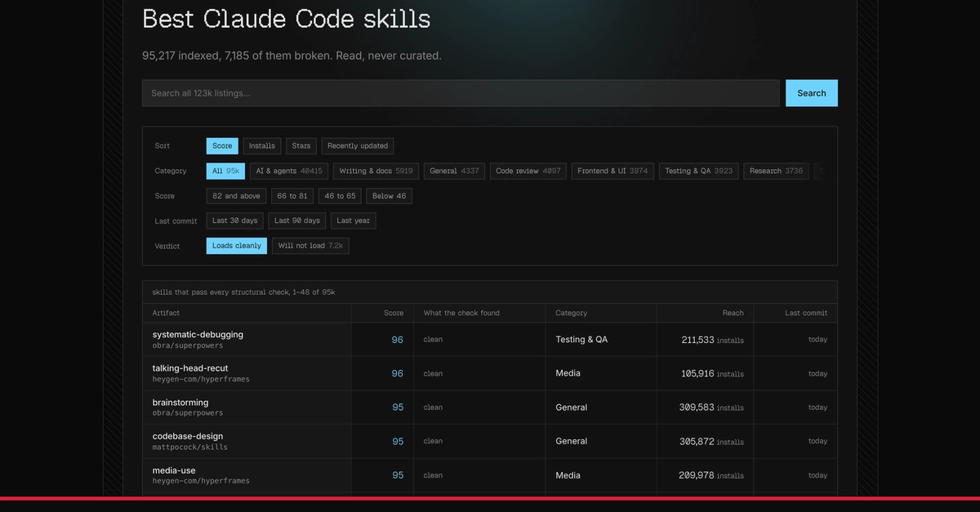Image resolution: width=980 pixels, height=512 pixels.
Task: Select the 'Will not load' verdict filter
Action: point(310,246)
